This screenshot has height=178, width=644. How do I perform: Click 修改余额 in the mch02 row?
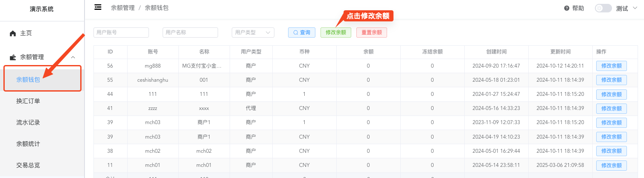click(612, 151)
